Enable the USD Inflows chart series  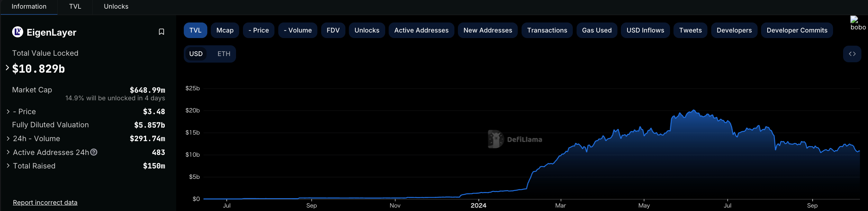coord(645,30)
